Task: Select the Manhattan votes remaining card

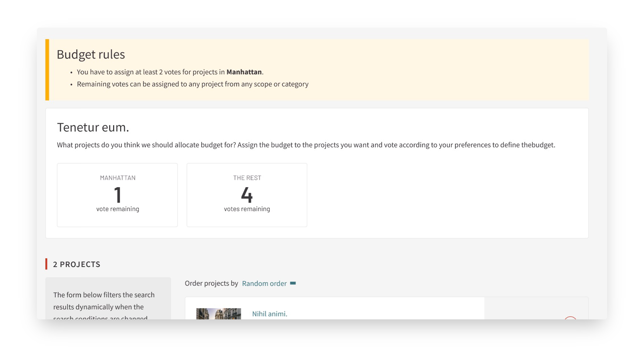Action: pos(118,195)
